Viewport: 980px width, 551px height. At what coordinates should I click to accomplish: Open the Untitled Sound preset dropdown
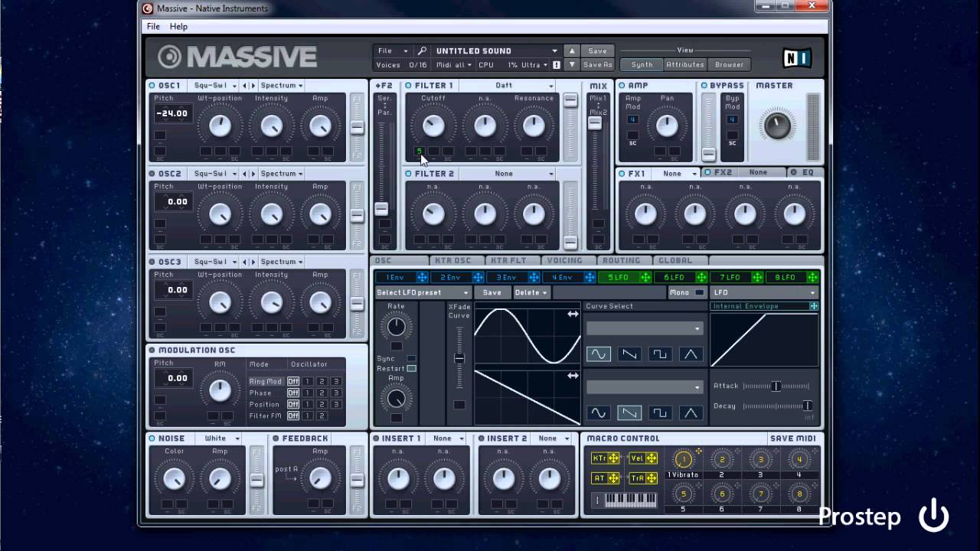point(497,51)
